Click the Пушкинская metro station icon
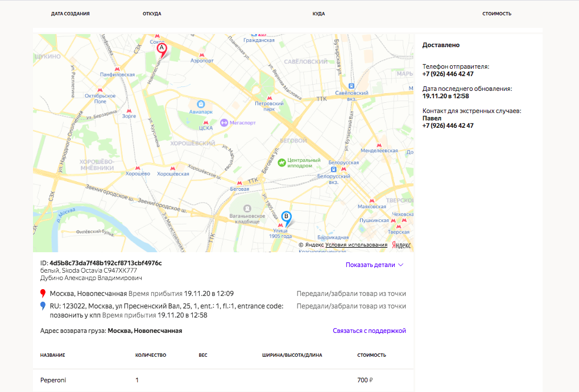 pos(393,220)
